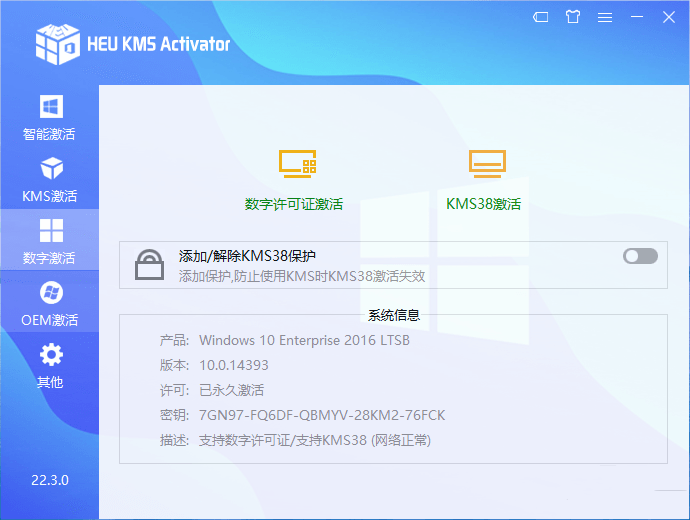The height and width of the screenshot is (520, 690).
Task: Open the Smart Activation (智能激活) sidebar tab
Action: [49, 117]
